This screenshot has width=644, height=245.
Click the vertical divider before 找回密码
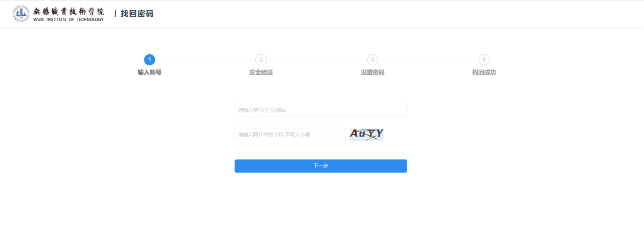tap(116, 14)
